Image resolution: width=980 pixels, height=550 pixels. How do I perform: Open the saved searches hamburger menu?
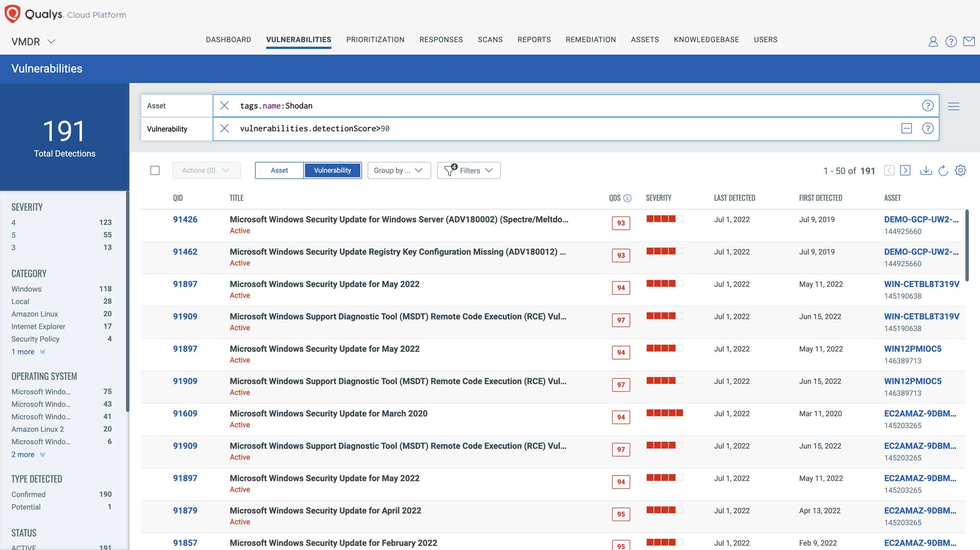point(954,107)
